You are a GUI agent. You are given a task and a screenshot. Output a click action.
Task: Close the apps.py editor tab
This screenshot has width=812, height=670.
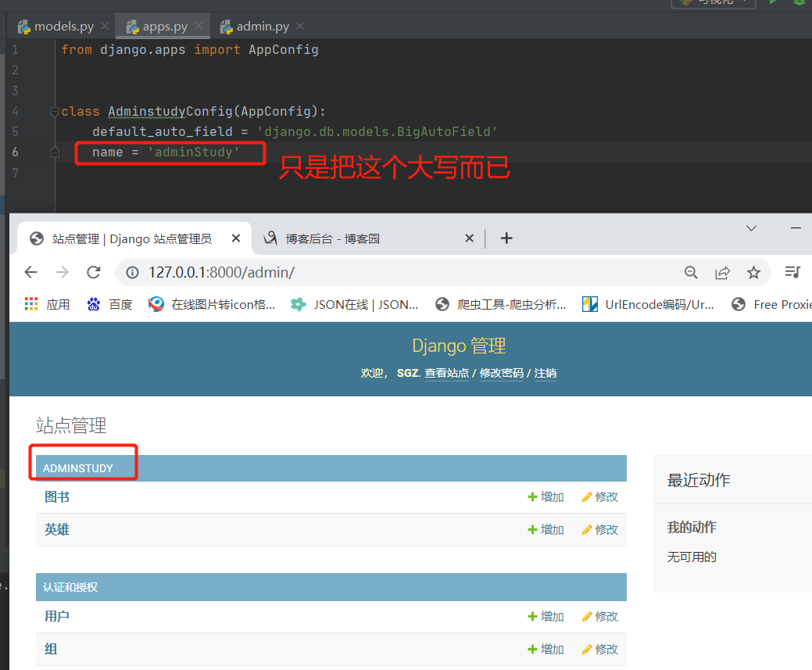pos(199,26)
